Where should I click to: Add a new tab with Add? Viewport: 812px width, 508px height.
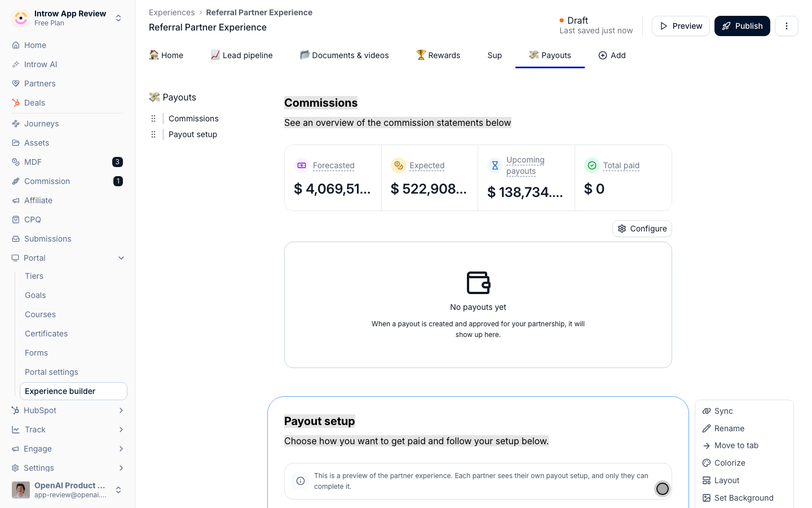[612, 55]
